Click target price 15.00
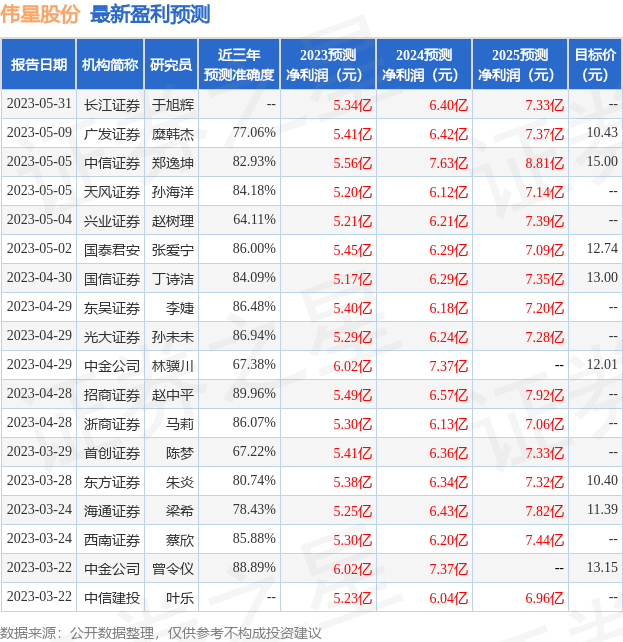Screen dimensions: 623x642 point(602,162)
